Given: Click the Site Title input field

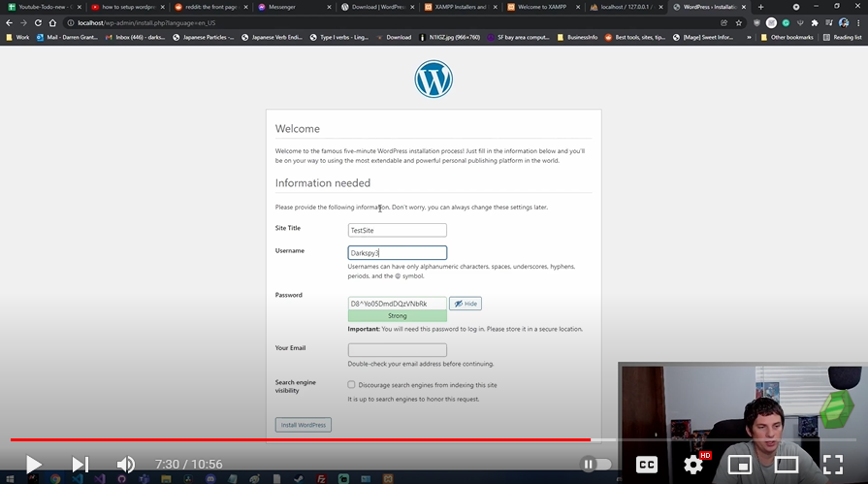Looking at the screenshot, I should 397,231.
